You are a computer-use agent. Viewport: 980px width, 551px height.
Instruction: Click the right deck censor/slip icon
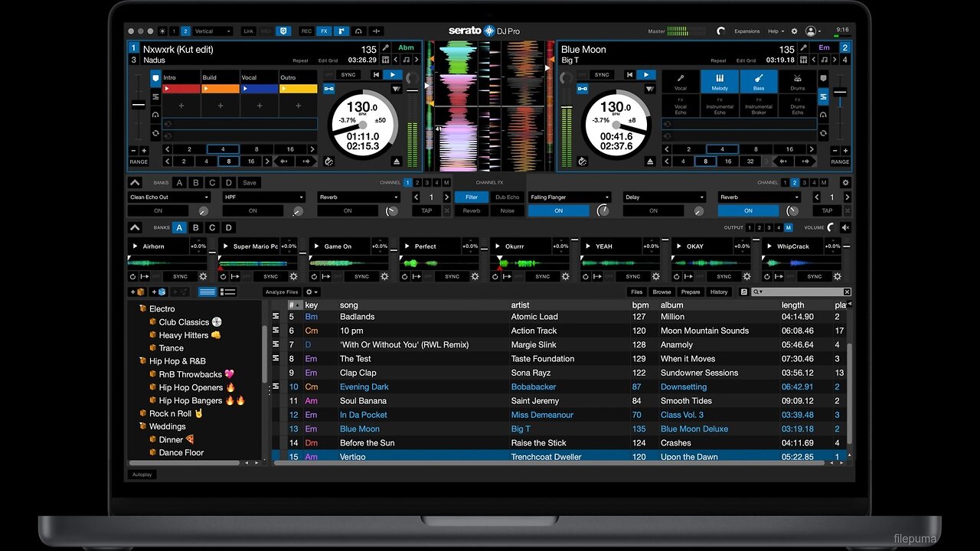coord(582,161)
